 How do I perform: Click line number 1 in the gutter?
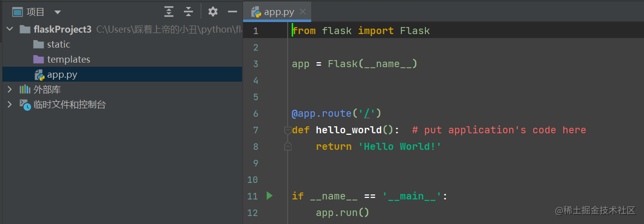256,31
